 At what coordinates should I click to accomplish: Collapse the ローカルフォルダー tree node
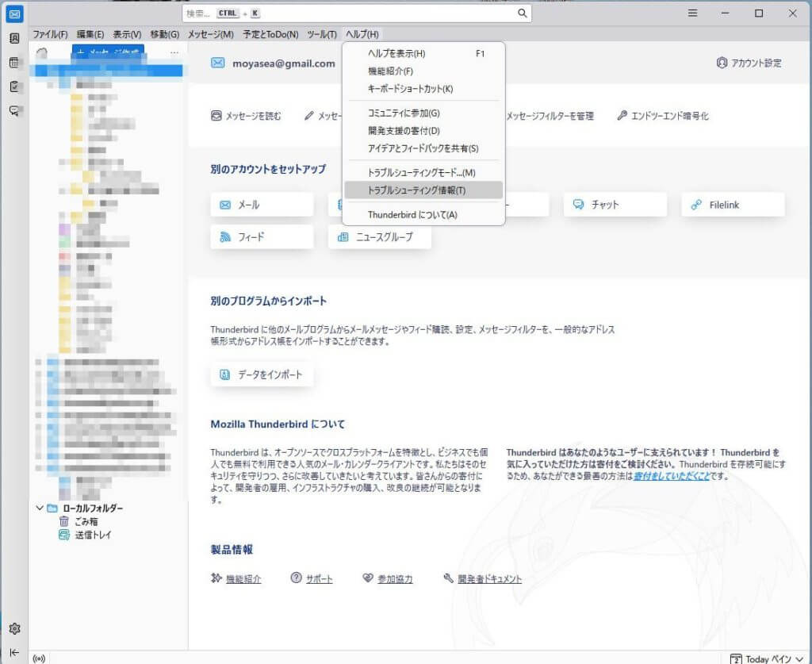[40, 508]
